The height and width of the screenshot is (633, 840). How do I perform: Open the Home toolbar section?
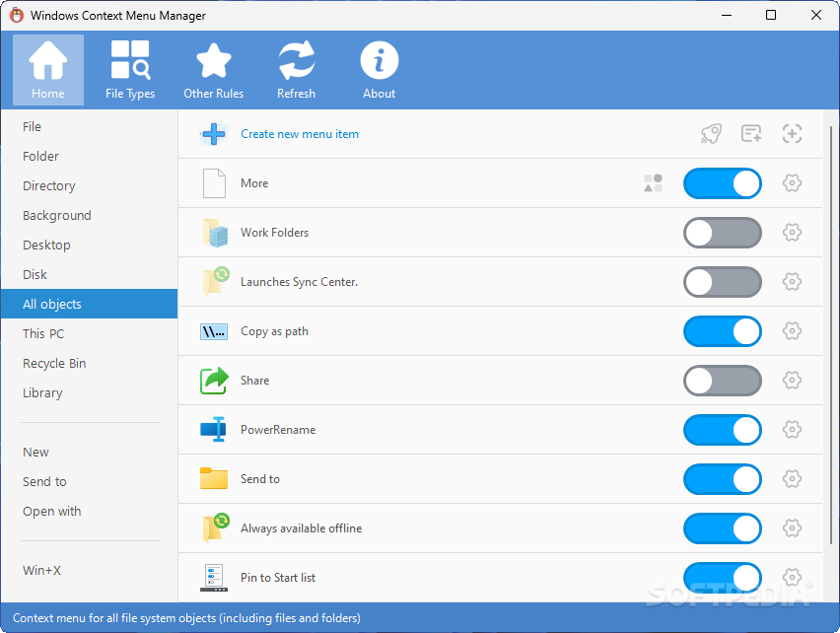(x=48, y=70)
